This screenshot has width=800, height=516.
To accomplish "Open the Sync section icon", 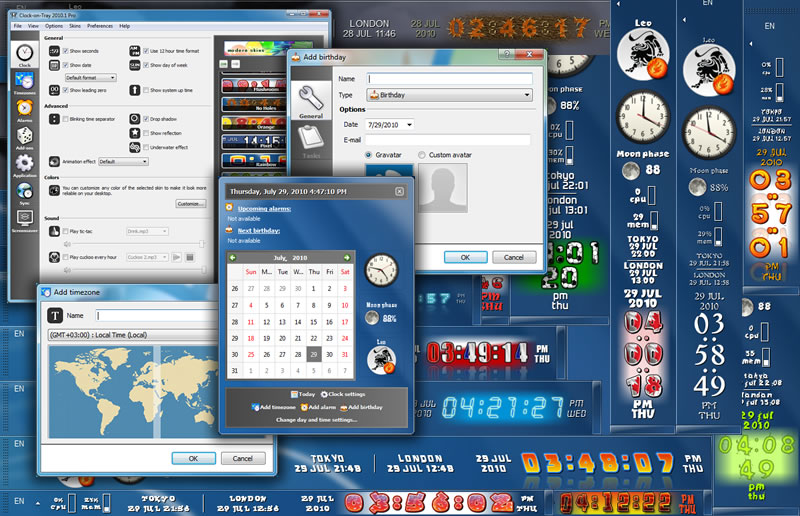I will pos(24,192).
